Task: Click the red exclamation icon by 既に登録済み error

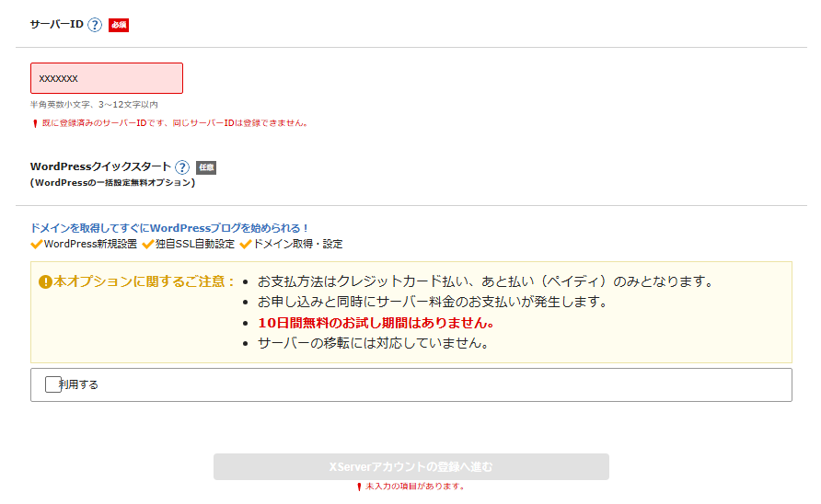Action: click(34, 123)
